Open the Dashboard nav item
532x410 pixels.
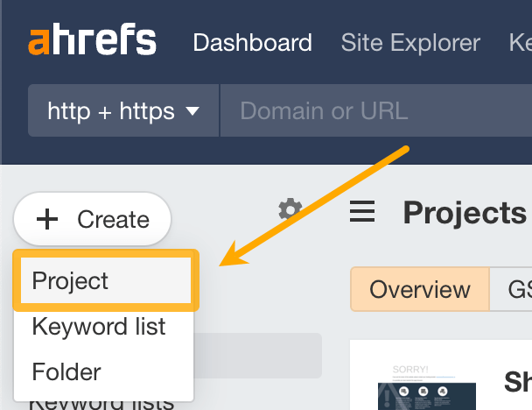(252, 43)
